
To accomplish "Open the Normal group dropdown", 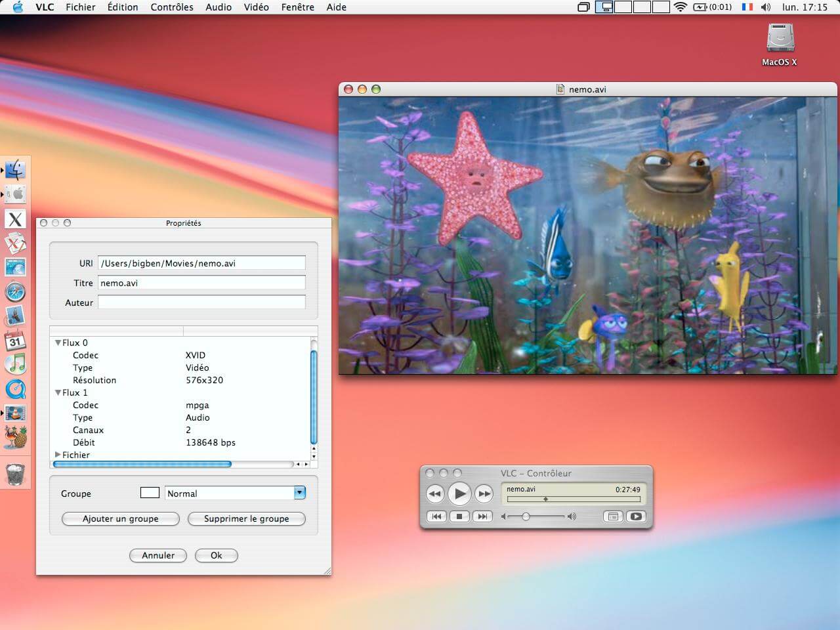I will click(299, 493).
